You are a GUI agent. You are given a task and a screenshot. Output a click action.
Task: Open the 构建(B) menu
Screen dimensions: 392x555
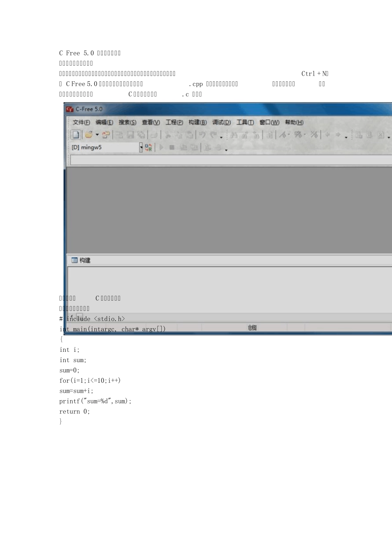(198, 122)
